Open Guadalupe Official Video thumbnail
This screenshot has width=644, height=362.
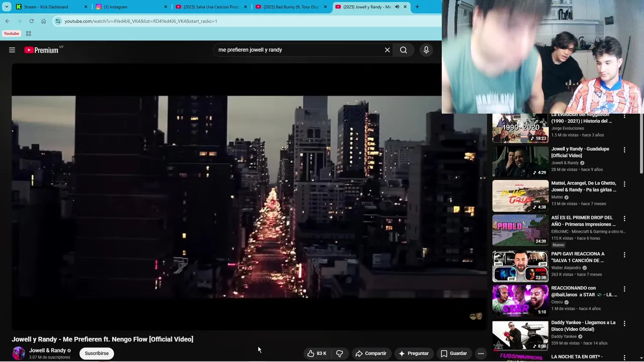click(x=520, y=161)
